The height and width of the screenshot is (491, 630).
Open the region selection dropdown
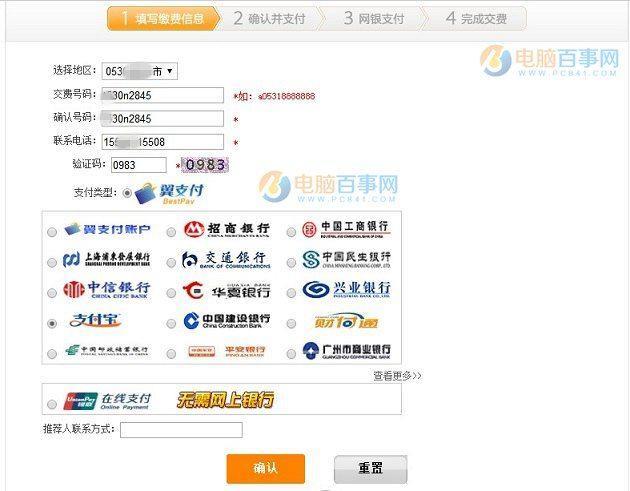point(139,71)
